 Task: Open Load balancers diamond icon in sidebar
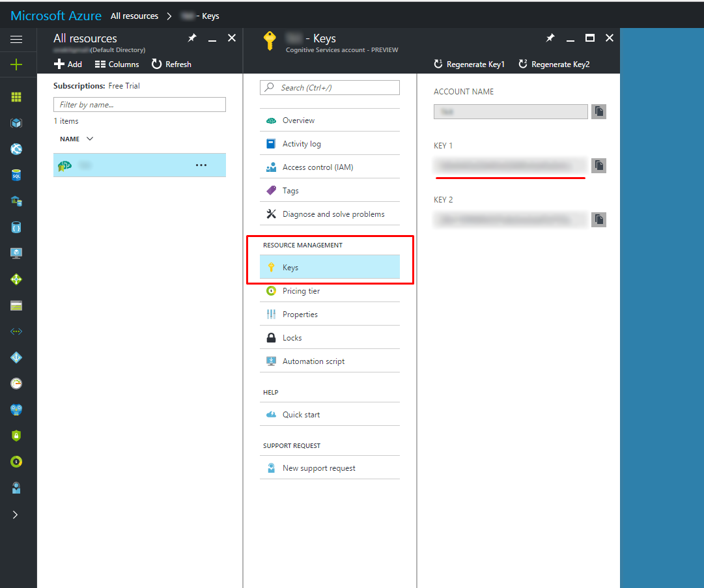(x=16, y=279)
